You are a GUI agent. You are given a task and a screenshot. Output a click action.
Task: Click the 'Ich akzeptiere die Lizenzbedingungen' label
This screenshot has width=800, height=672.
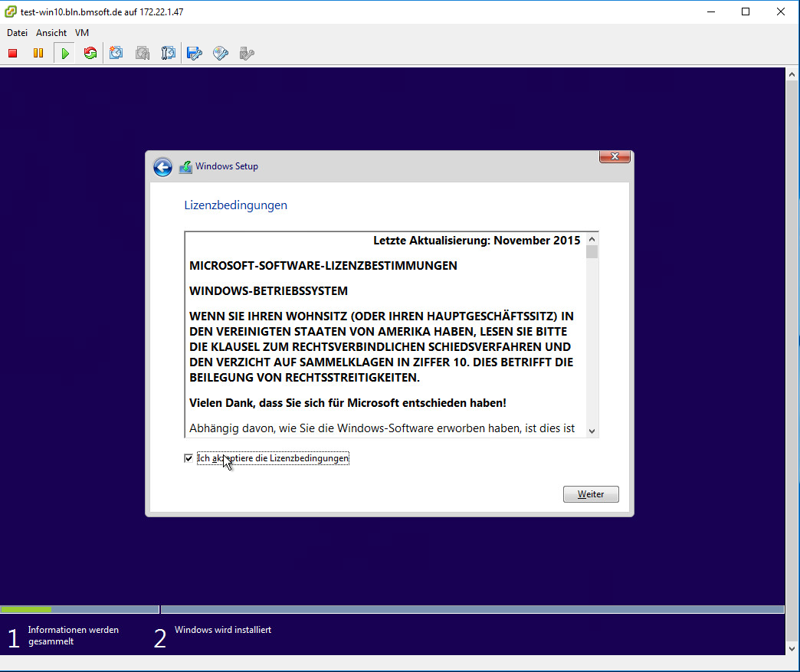[x=273, y=458]
